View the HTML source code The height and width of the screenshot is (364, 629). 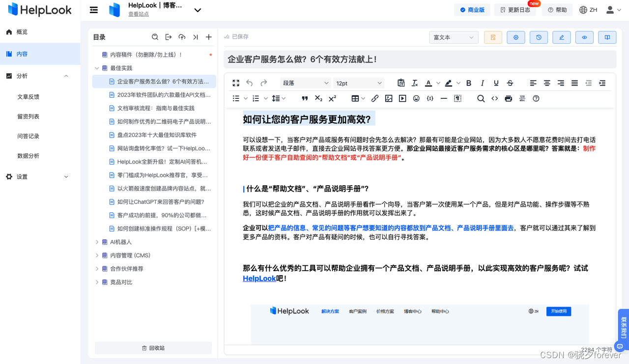point(494,99)
